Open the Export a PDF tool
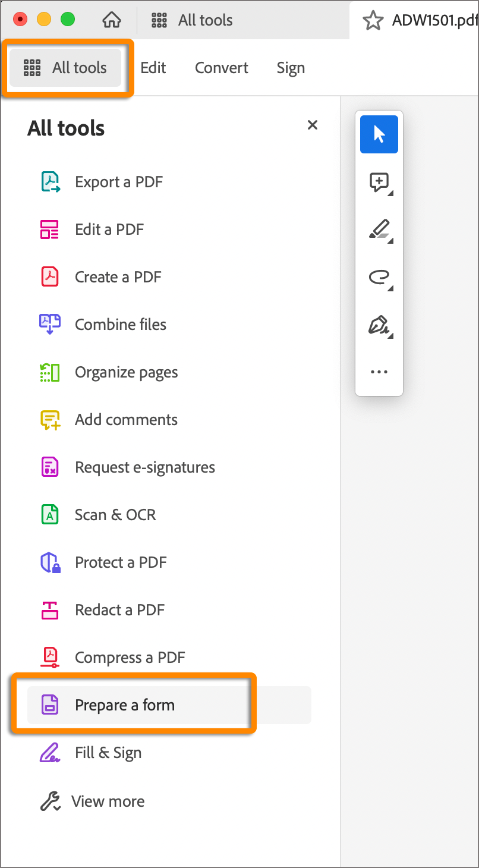The image size is (479, 868). [x=118, y=181]
